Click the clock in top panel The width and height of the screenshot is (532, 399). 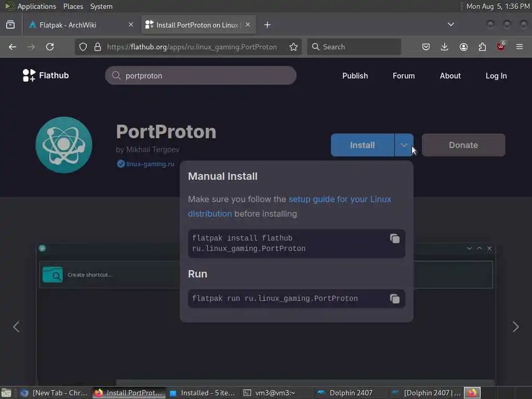point(498,6)
